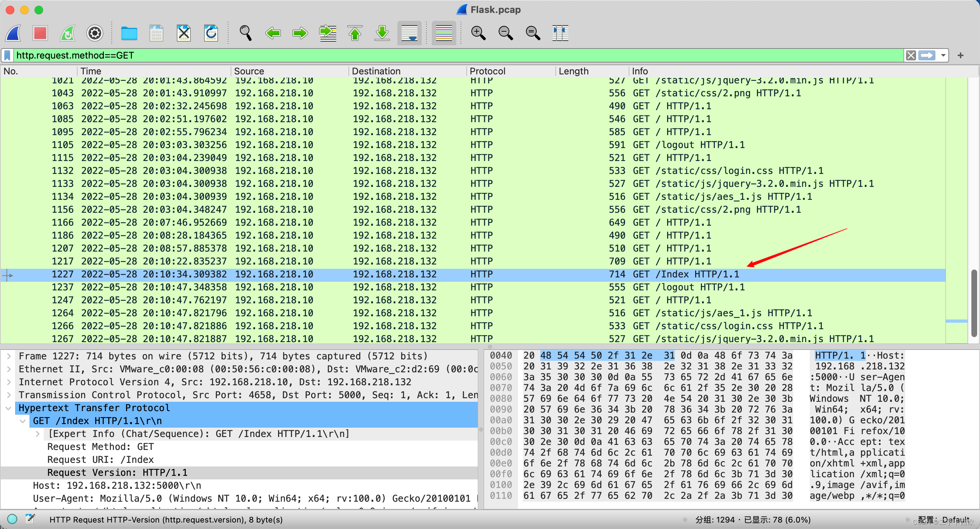Go to the first packet icon
Viewport: 980px width, 529px height.
tap(355, 33)
